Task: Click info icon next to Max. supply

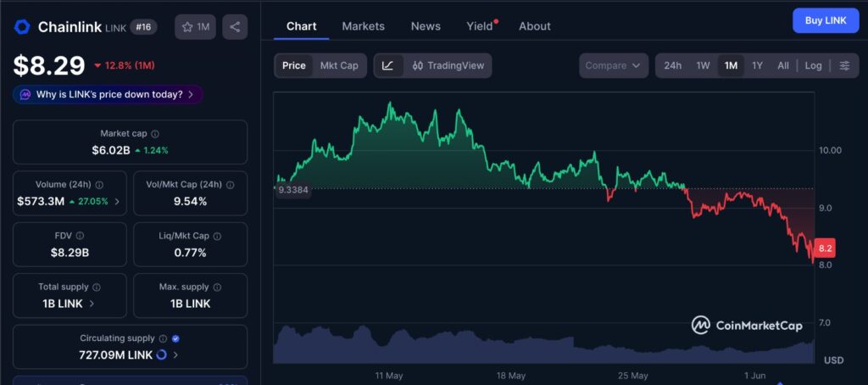Action: [217, 287]
